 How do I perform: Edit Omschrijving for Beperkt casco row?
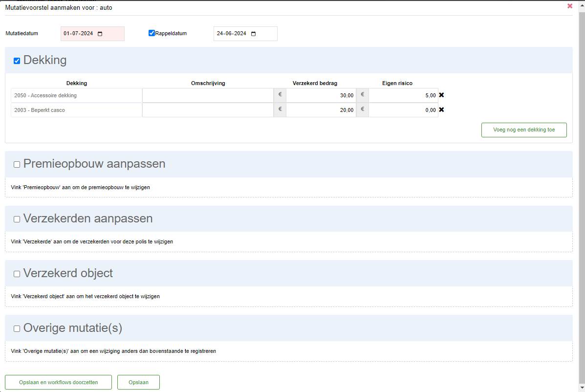point(208,110)
